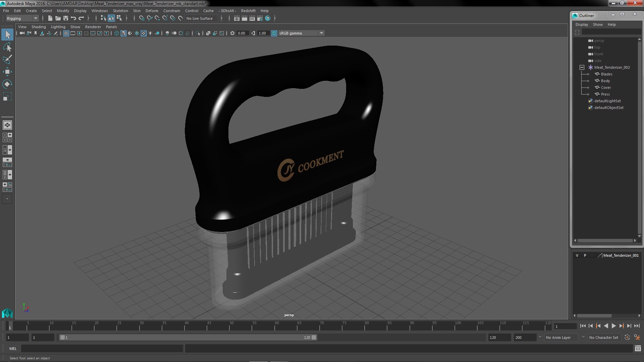Switch to single perspective view layout

[7, 125]
